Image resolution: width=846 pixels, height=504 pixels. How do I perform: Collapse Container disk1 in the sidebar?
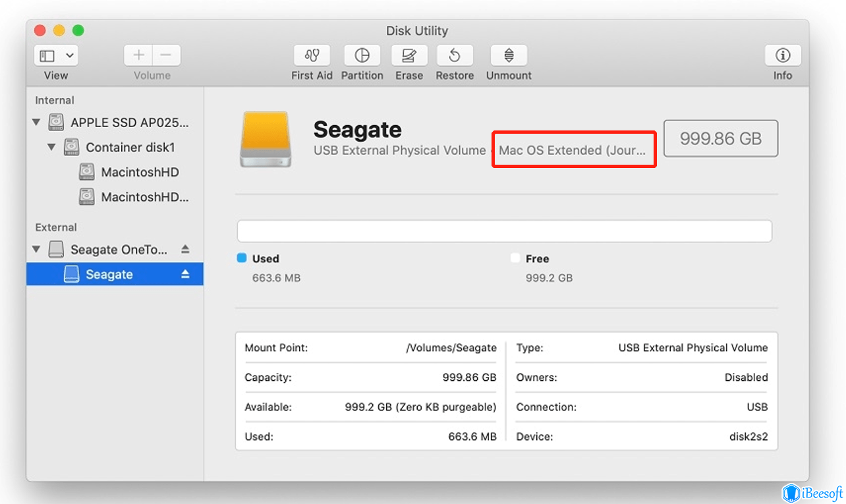click(x=51, y=147)
